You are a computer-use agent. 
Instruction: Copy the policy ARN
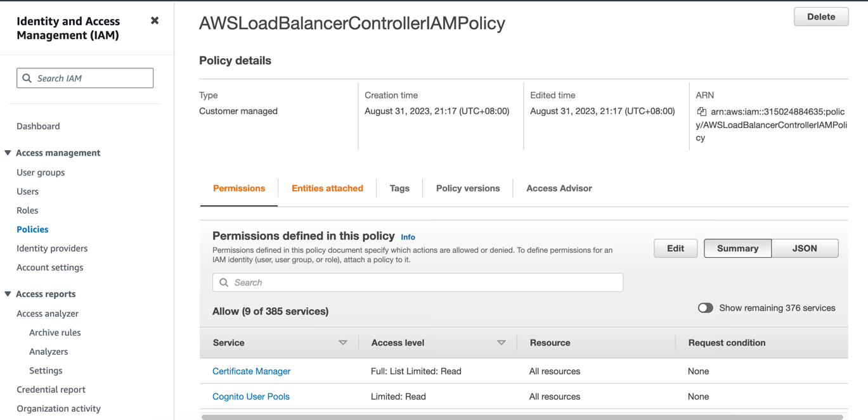[x=701, y=111]
